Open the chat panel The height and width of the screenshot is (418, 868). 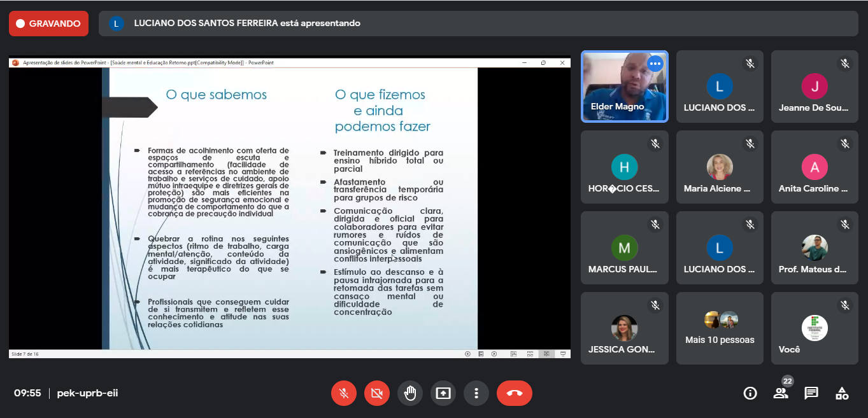(x=811, y=393)
